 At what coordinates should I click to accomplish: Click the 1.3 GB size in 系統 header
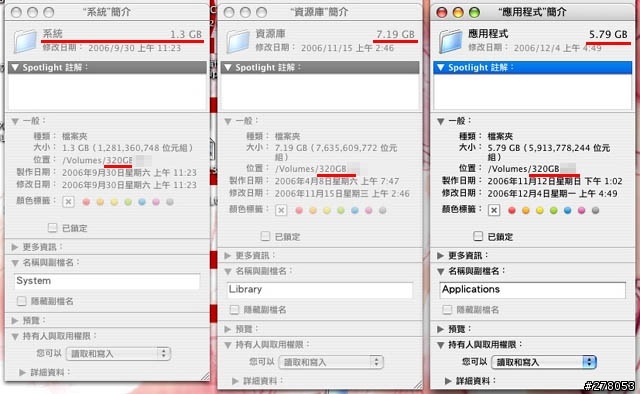click(x=186, y=34)
